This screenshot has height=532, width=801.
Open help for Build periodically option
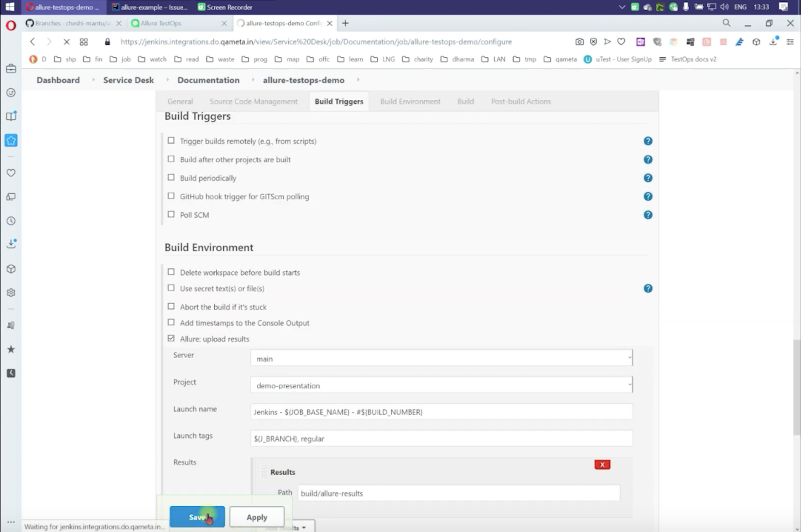coord(648,178)
